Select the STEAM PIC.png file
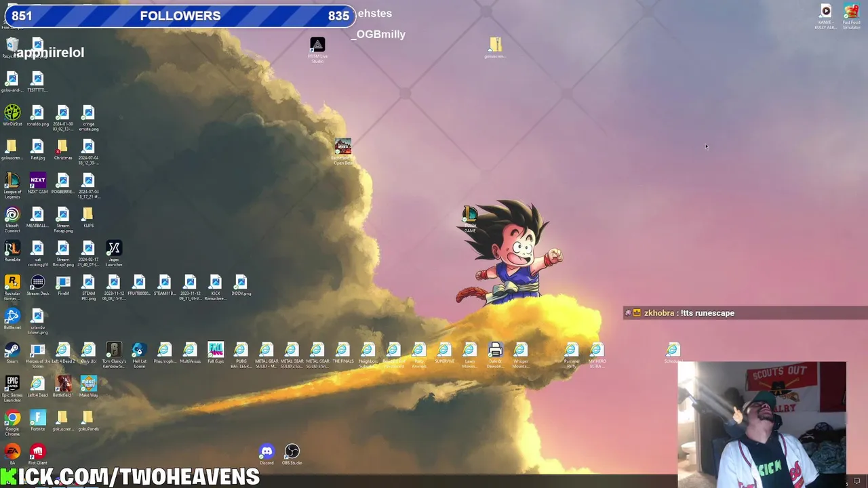The image size is (868, 488). pos(88,287)
